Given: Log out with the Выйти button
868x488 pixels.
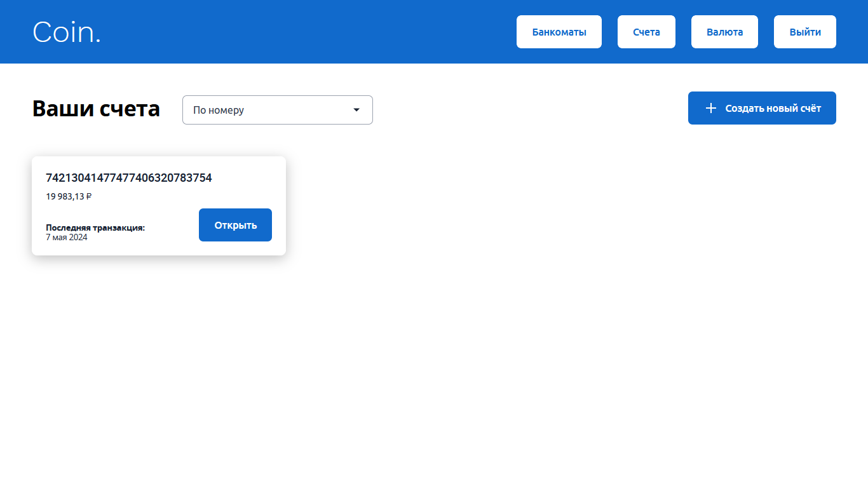Looking at the screenshot, I should point(804,32).
